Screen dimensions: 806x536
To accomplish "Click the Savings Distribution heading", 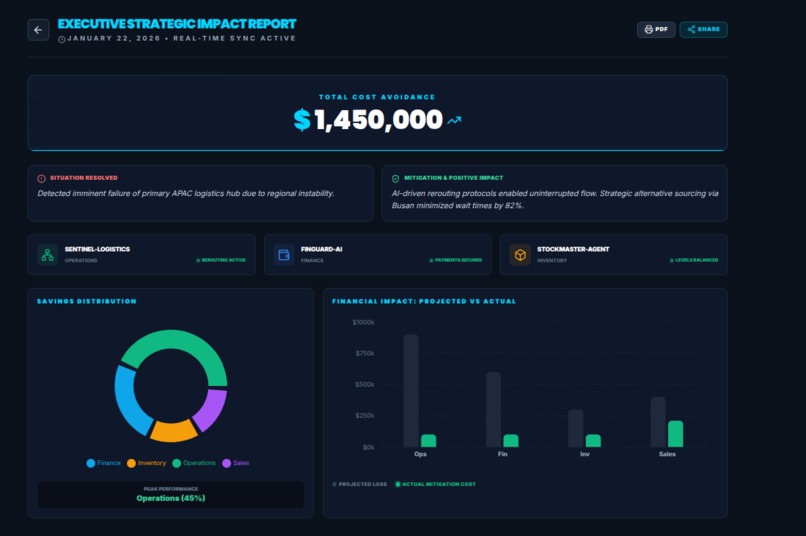I will pos(87,301).
